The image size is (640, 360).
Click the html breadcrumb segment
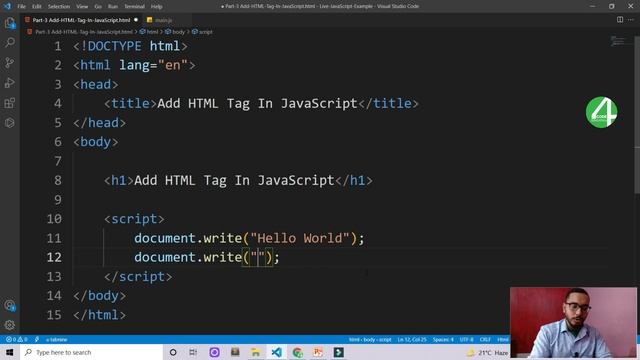[x=152, y=32]
